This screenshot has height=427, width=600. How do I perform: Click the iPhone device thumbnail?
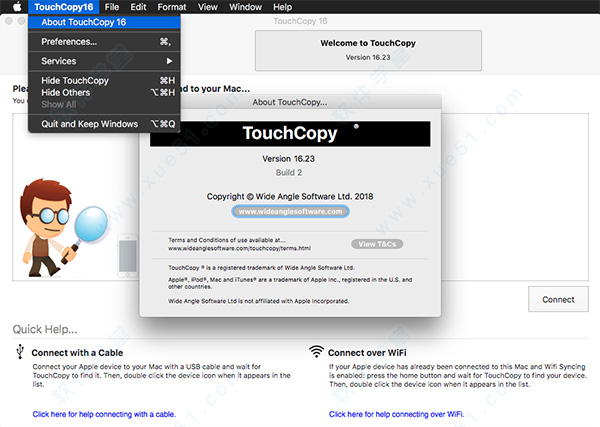[x=128, y=256]
